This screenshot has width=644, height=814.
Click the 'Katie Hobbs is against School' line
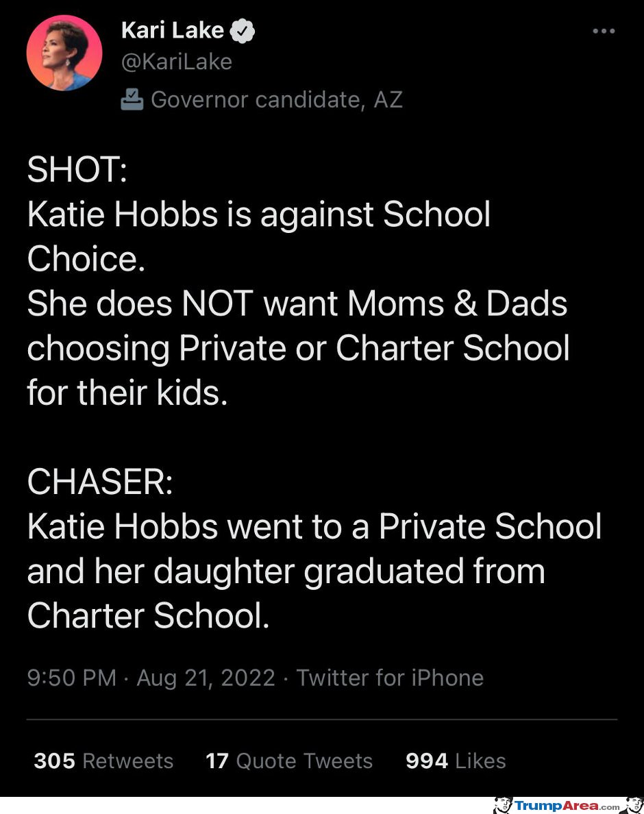pos(258,214)
